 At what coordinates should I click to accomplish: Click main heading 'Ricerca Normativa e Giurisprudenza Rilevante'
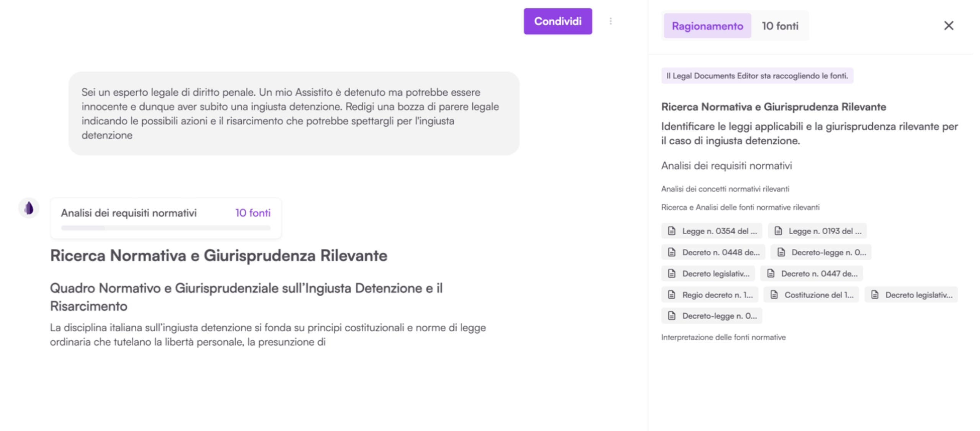[219, 256]
